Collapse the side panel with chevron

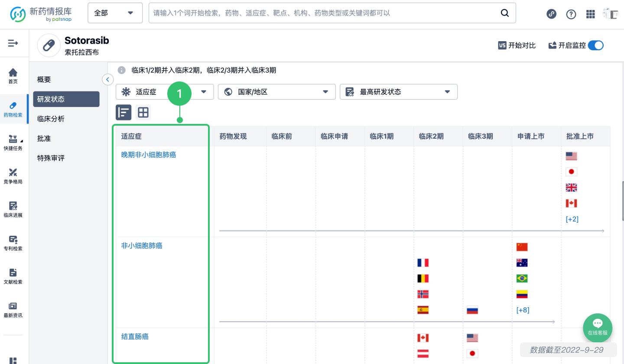click(107, 79)
